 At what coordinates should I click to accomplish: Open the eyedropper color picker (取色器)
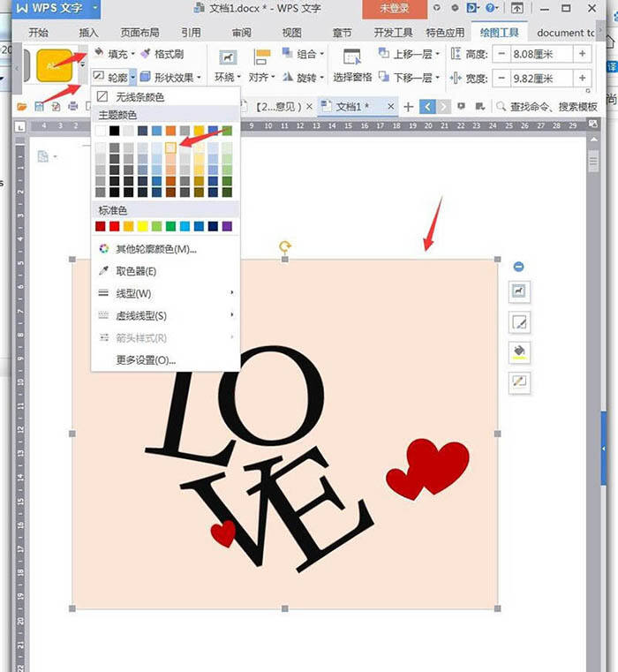[x=136, y=271]
